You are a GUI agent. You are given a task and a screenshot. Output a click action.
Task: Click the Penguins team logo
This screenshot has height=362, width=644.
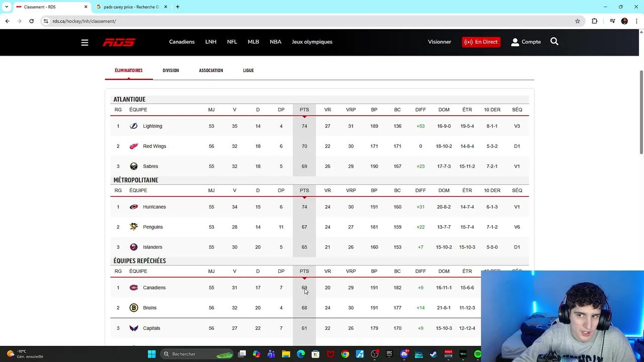[133, 227]
